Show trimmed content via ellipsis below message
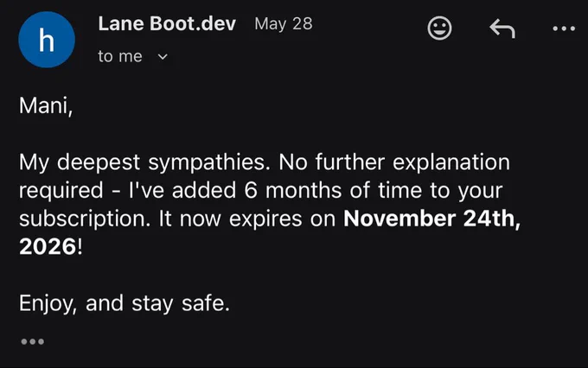The image size is (588, 368). click(33, 341)
